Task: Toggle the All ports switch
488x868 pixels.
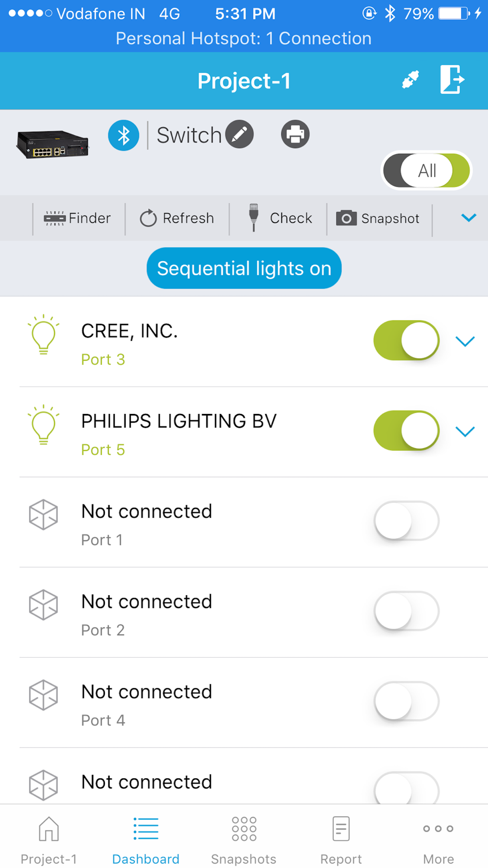Action: click(426, 171)
